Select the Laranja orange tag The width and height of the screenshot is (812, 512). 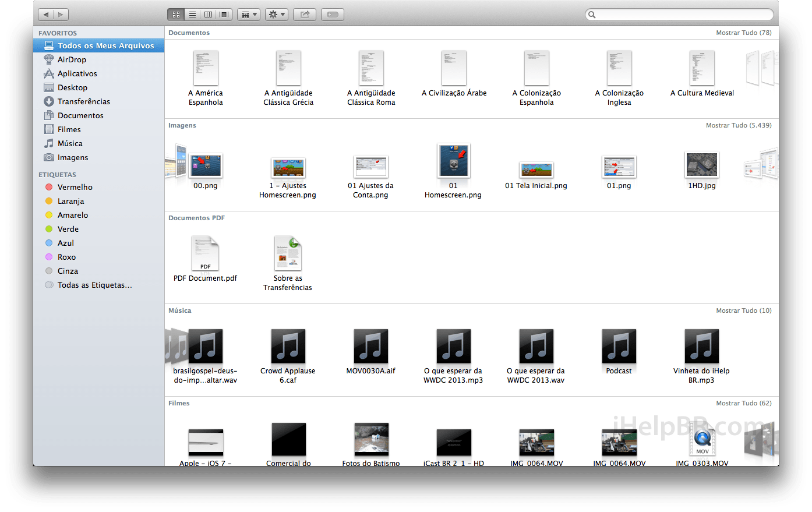pos(99,201)
